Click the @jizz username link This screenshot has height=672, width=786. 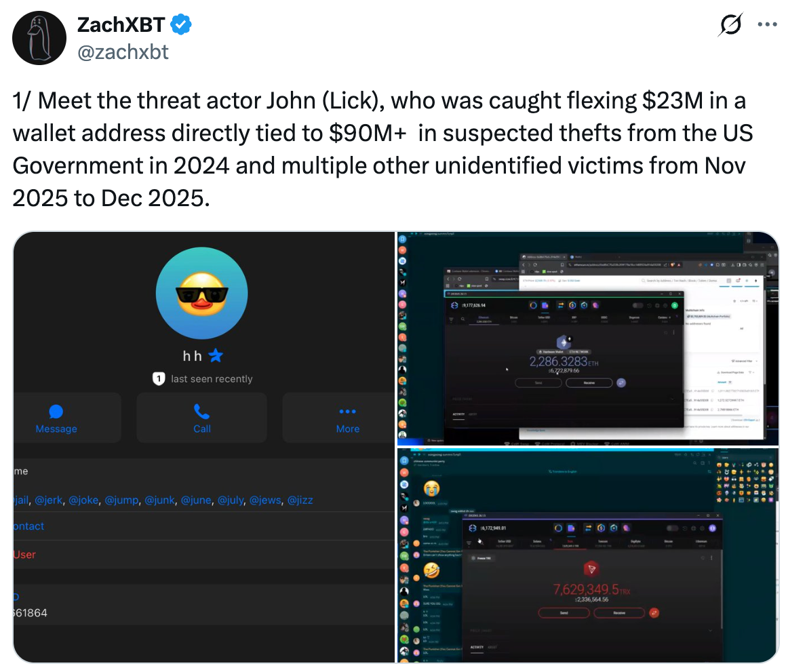[300, 500]
